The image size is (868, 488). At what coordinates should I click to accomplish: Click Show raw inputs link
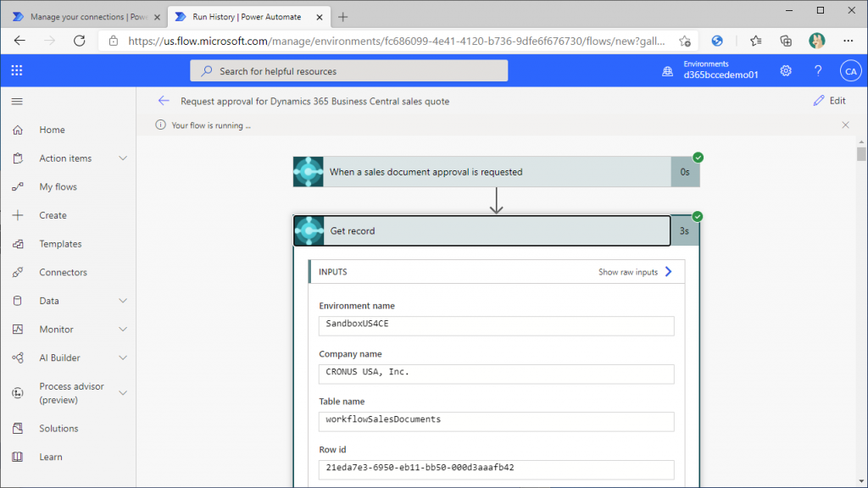[635, 272]
